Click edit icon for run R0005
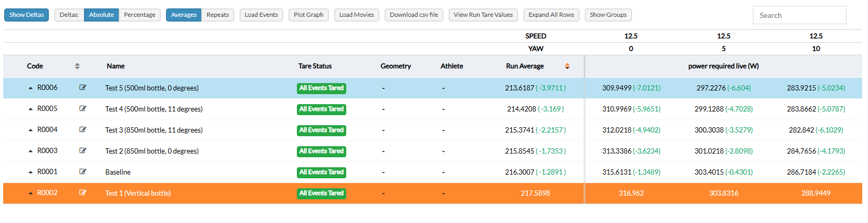Viewport: 868px width, 223px height. tap(82, 109)
